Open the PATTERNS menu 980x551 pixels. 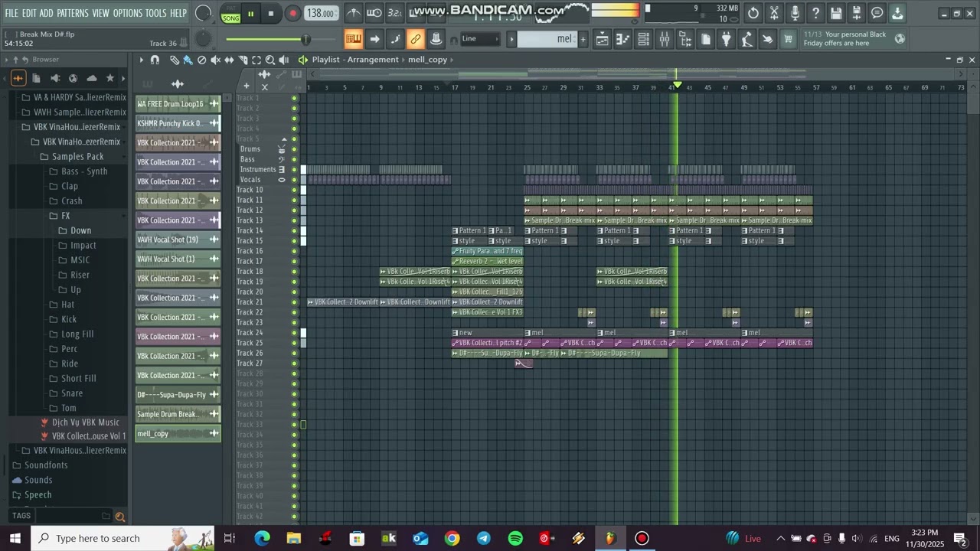pos(73,13)
